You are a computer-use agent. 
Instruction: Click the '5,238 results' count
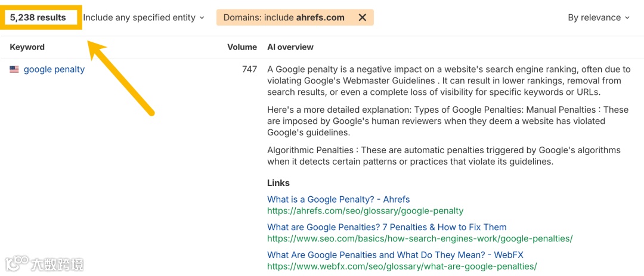(38, 18)
